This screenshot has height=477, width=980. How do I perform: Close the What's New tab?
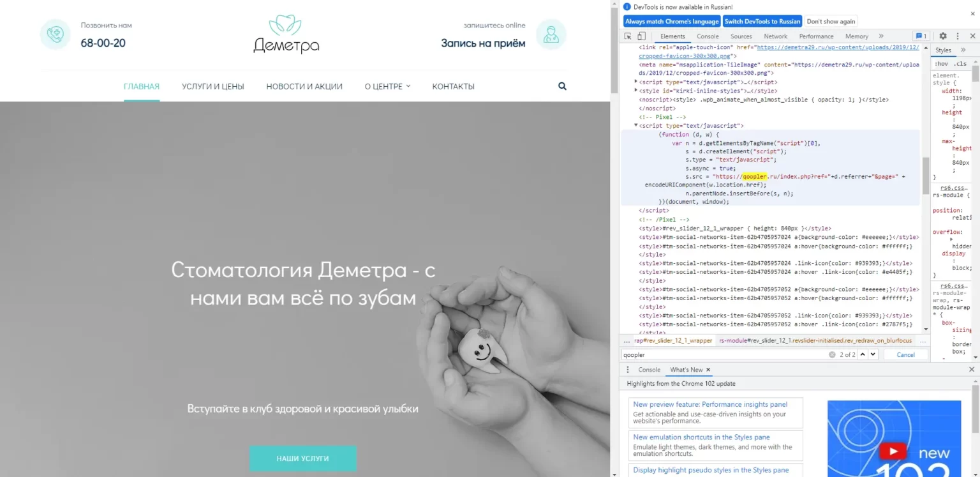tap(708, 370)
